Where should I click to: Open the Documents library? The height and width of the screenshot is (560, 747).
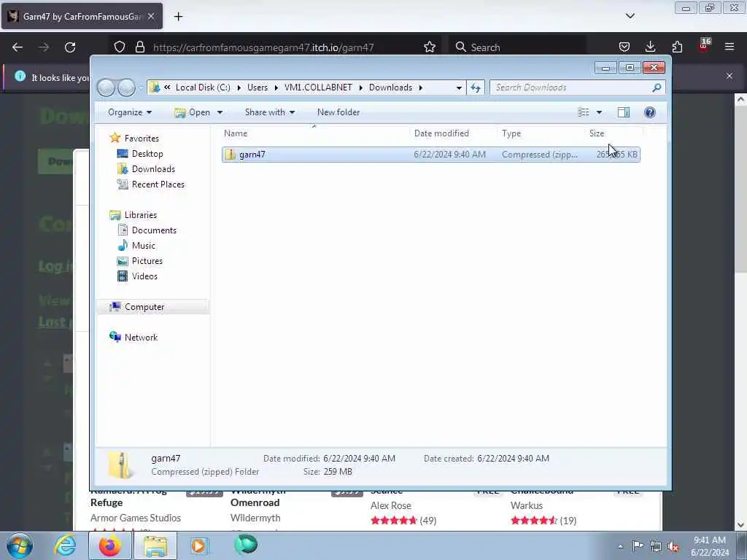point(154,230)
